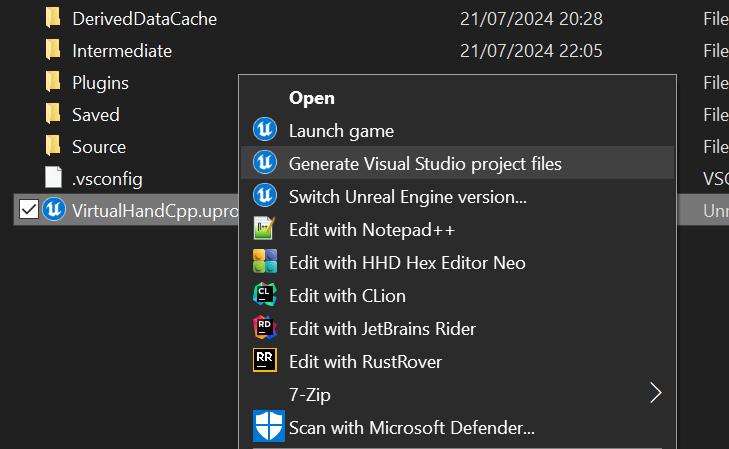The width and height of the screenshot is (729, 449).
Task: Click the DerivedDataCache folder icon
Action: (x=53, y=18)
